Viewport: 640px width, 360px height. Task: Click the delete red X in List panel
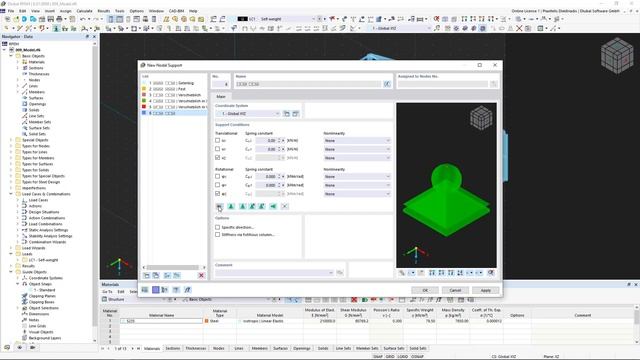201,276
